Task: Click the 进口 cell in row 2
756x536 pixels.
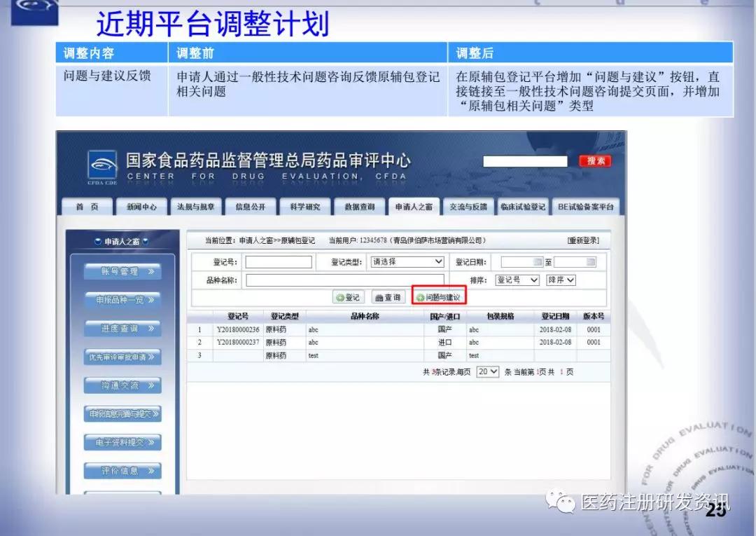Action: click(444, 342)
